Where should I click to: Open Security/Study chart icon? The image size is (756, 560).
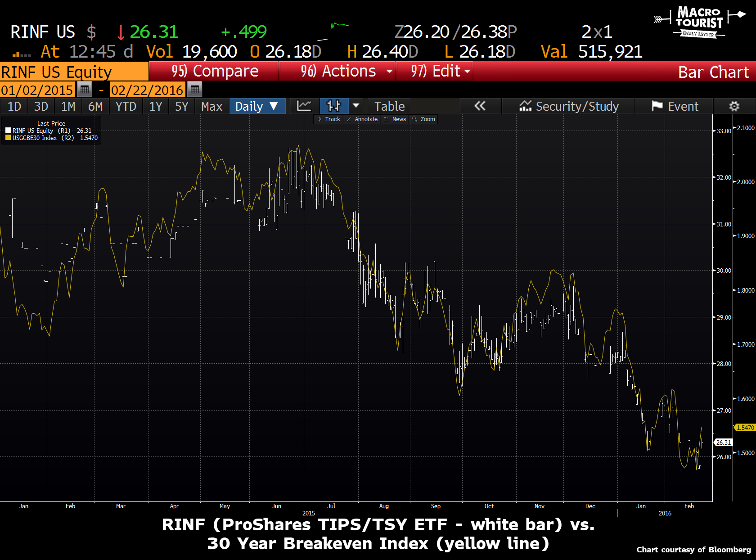(525, 106)
